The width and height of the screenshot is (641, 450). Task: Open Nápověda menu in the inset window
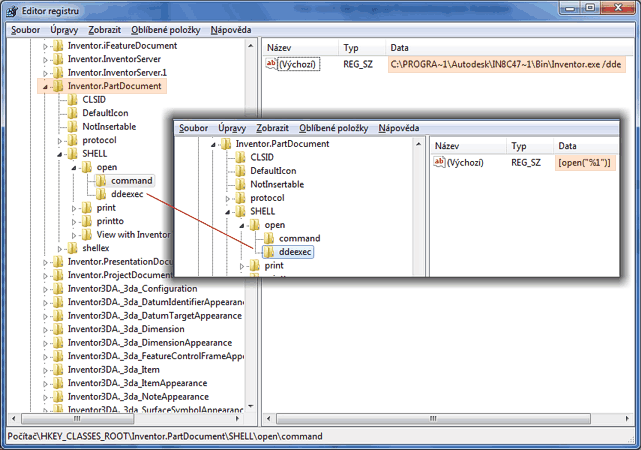pyautogui.click(x=399, y=128)
